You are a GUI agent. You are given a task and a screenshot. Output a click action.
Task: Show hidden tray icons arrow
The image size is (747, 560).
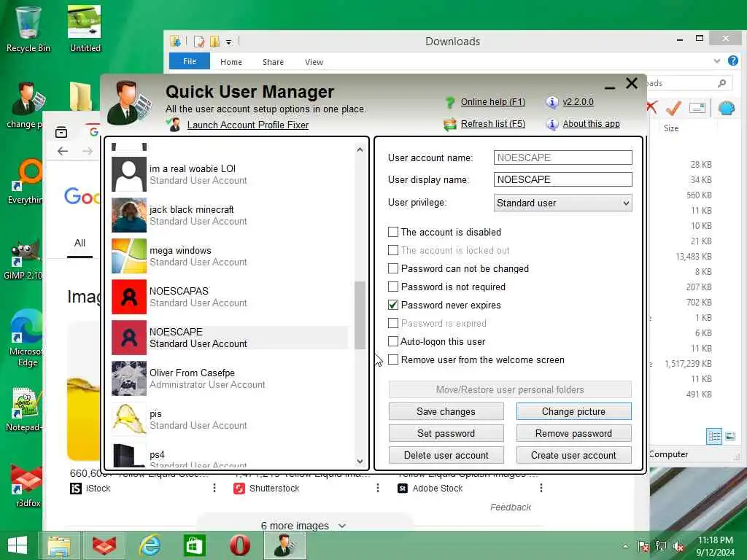point(625,546)
